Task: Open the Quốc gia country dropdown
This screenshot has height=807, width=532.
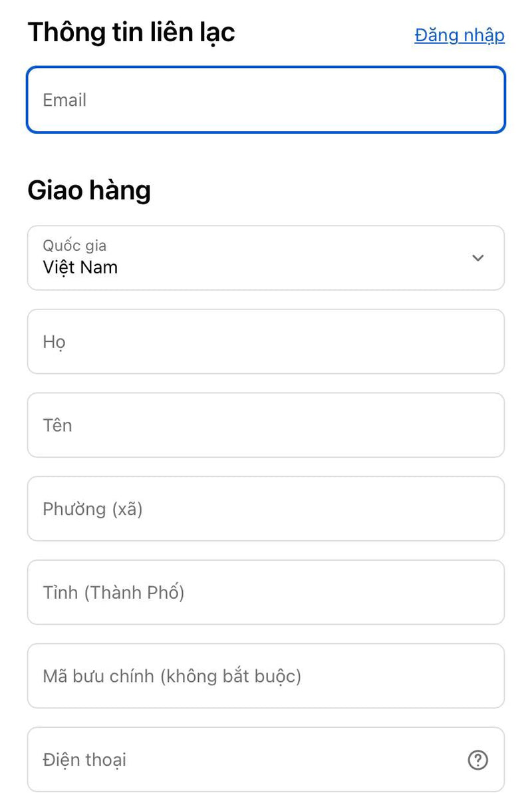Action: click(x=266, y=258)
